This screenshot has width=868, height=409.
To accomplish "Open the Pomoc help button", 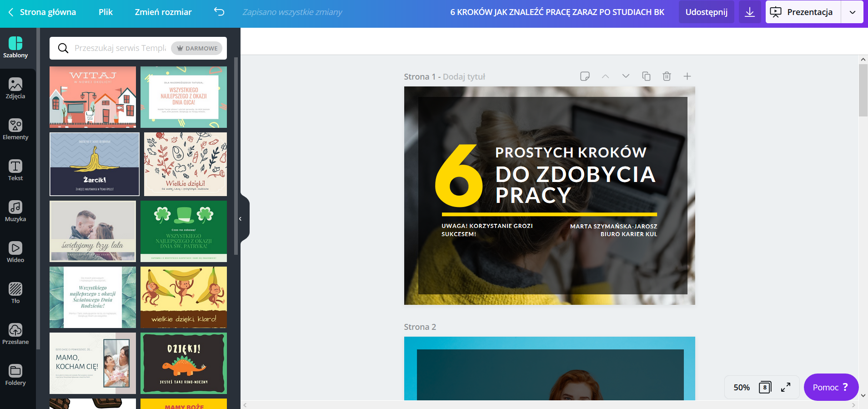I will pos(831,387).
